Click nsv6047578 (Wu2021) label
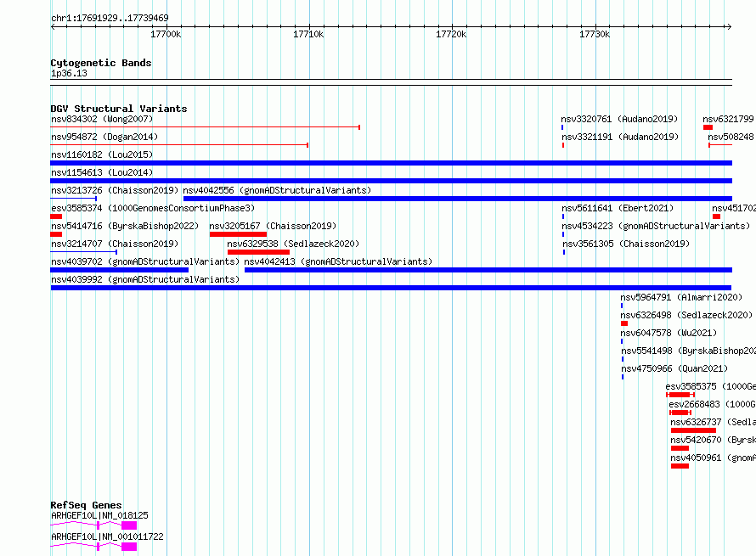The image size is (756, 556). [669, 333]
